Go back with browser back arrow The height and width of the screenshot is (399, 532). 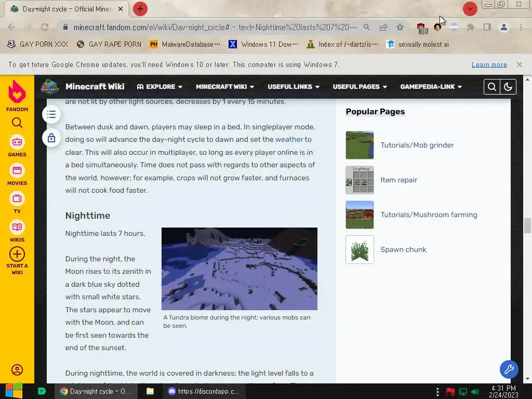pos(11,27)
